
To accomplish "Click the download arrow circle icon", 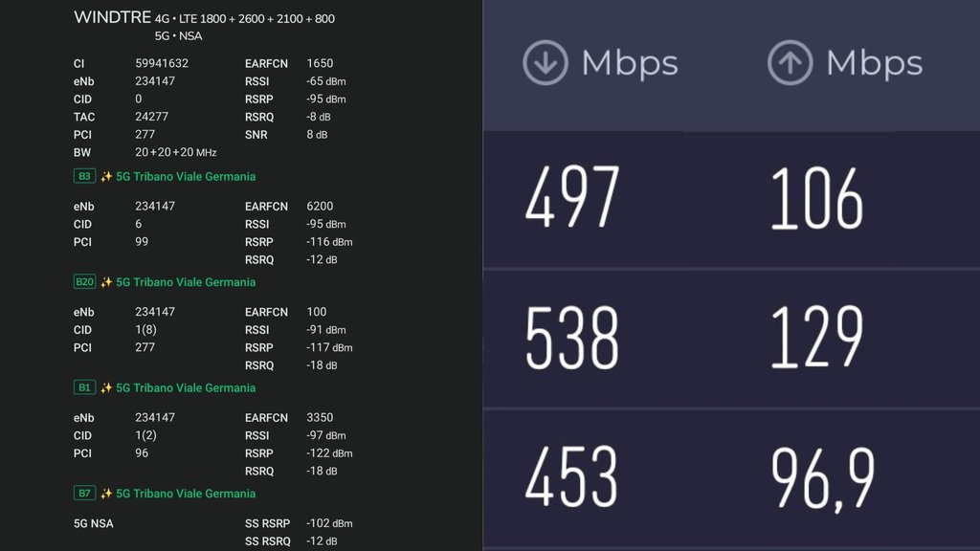I will coord(546,63).
